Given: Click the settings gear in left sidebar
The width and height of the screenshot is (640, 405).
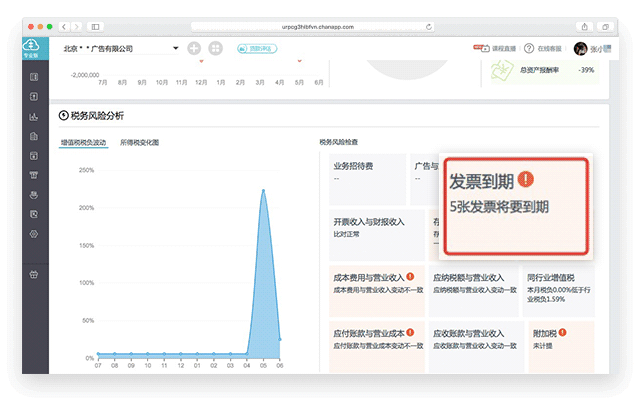Looking at the screenshot, I should click(34, 233).
